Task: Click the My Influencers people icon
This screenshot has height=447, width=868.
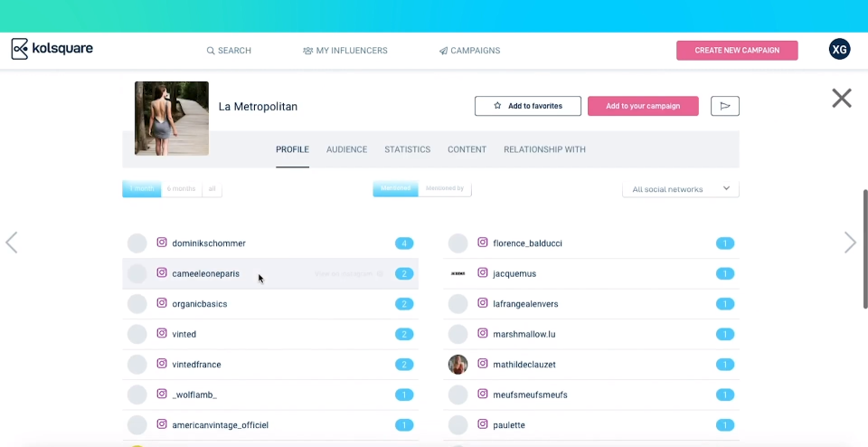Action: [x=307, y=51]
